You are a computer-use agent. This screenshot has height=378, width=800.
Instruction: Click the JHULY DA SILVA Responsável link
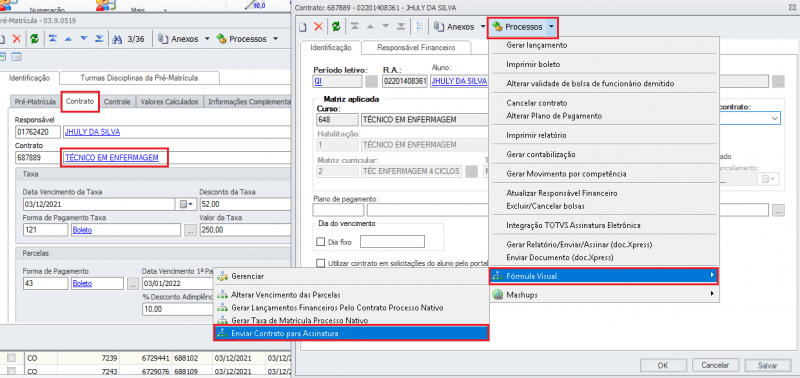92,132
